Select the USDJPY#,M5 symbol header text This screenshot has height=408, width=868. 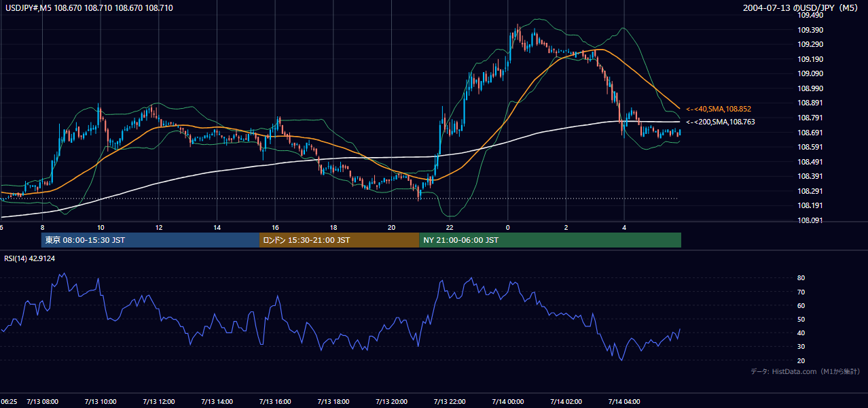point(28,7)
